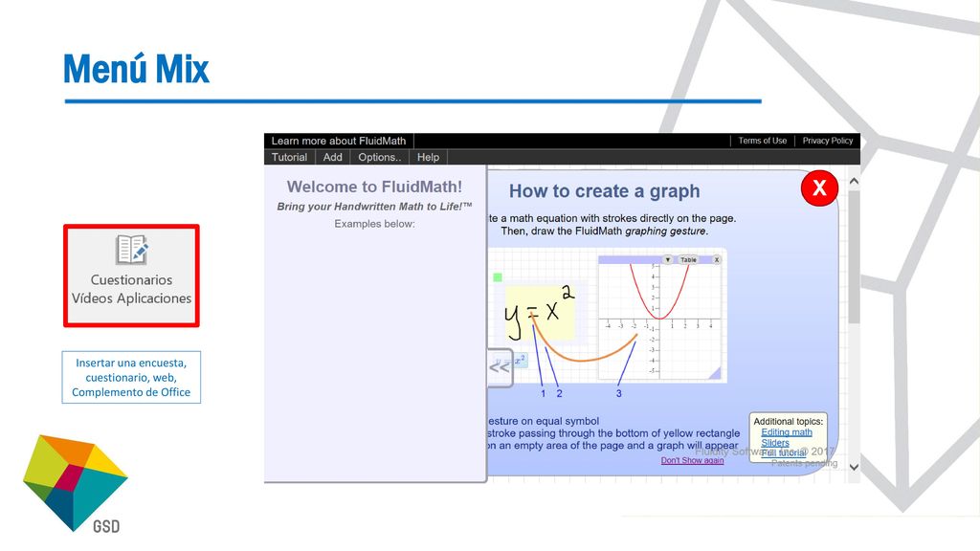Collapse welcome panel with << tab
The image size is (980, 551).
tap(500, 367)
